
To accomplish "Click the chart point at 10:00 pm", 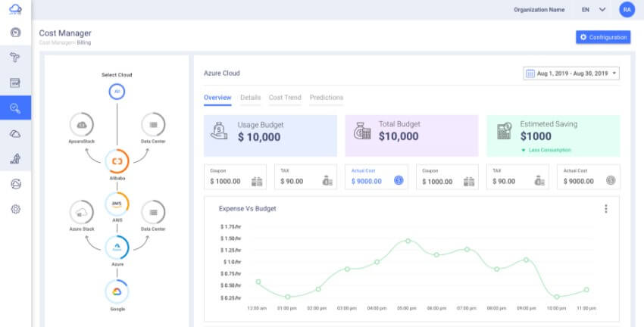I will (557, 297).
